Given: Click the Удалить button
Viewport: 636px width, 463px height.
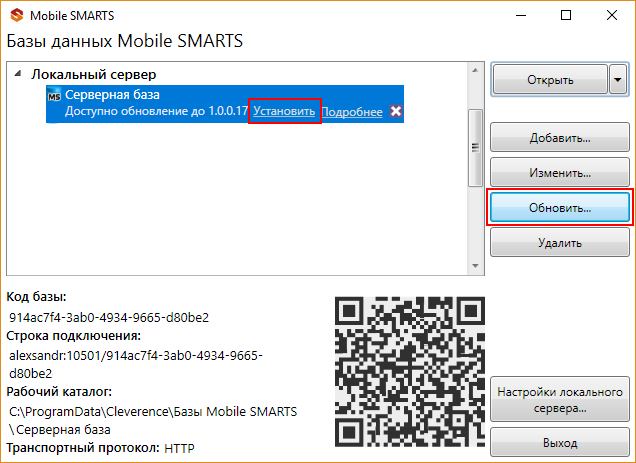Looking at the screenshot, I should pos(560,243).
